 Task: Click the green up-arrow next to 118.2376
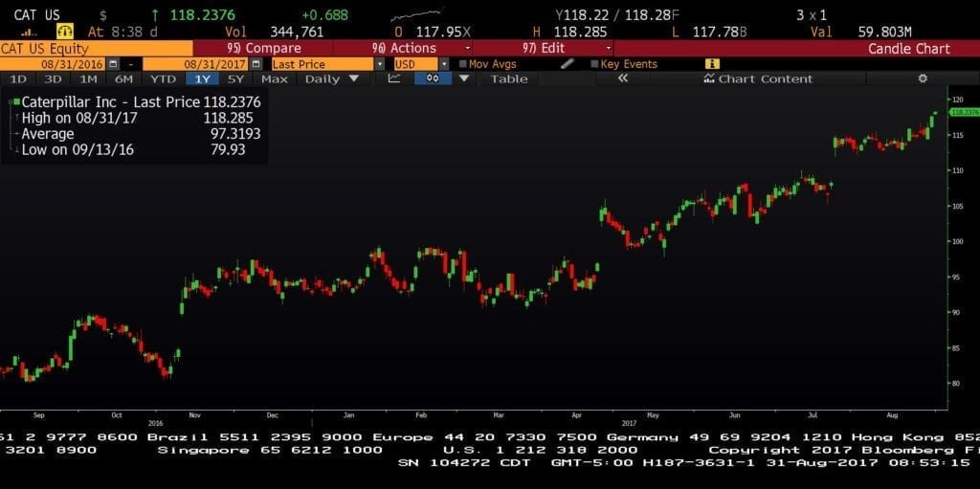point(155,15)
